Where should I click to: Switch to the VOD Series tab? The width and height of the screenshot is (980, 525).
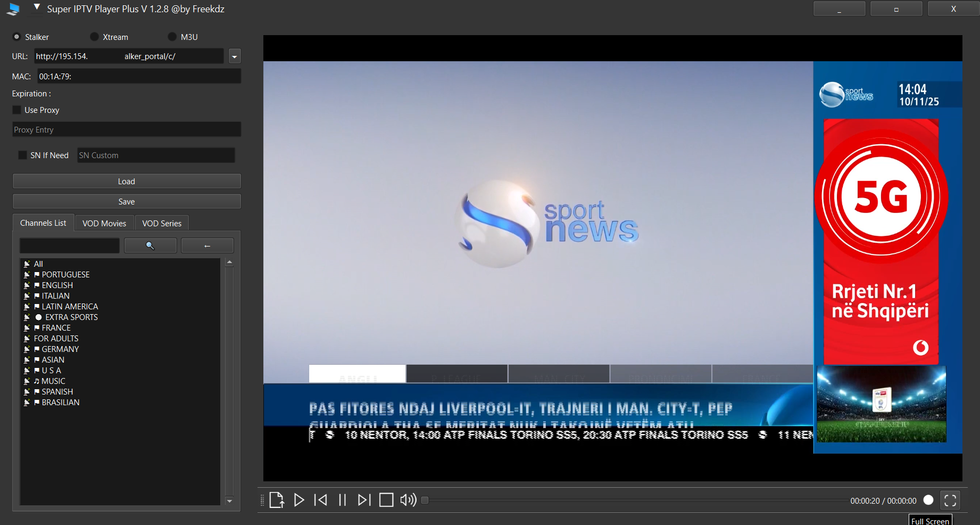click(x=162, y=223)
